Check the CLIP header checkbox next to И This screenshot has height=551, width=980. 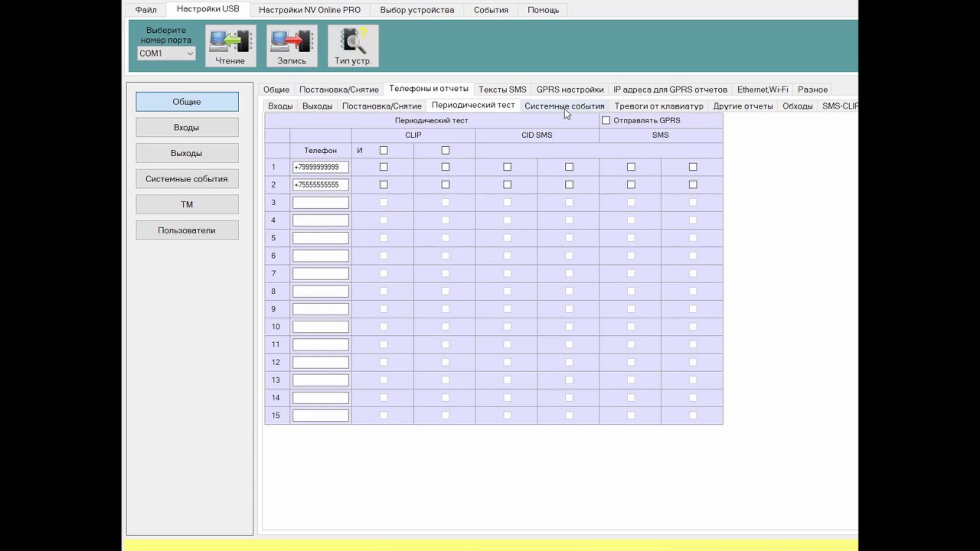(384, 150)
